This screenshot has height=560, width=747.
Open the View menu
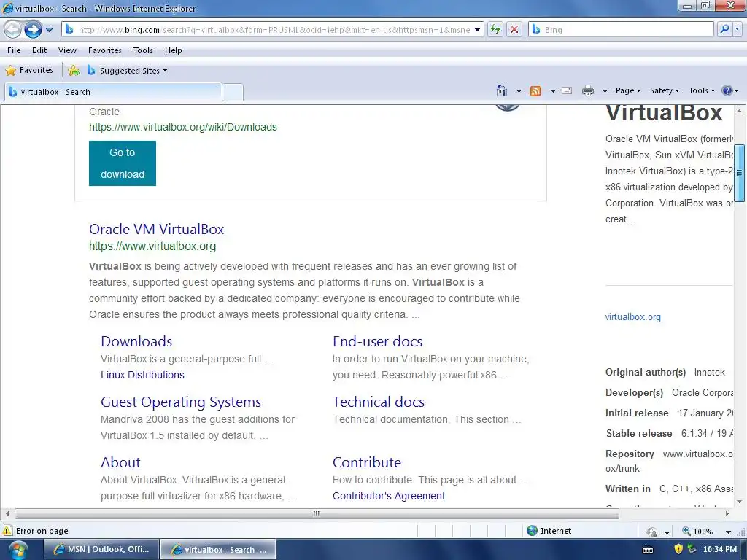pyautogui.click(x=67, y=50)
